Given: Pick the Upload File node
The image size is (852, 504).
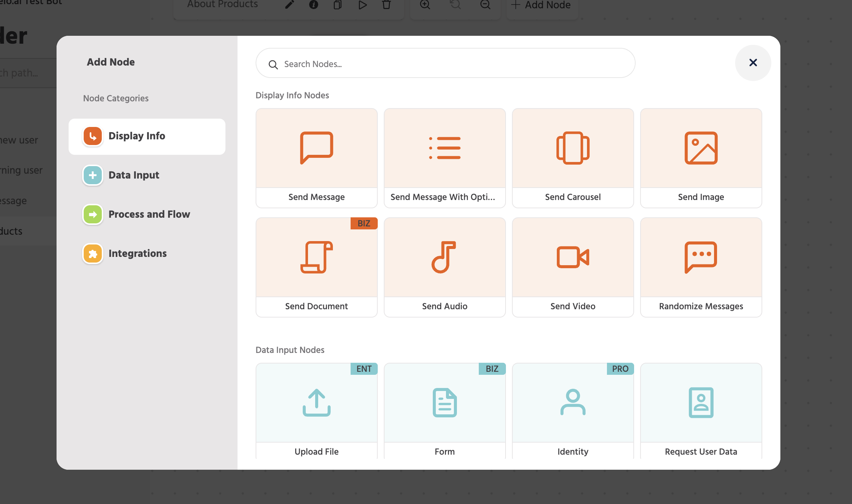Looking at the screenshot, I should click(x=316, y=411).
